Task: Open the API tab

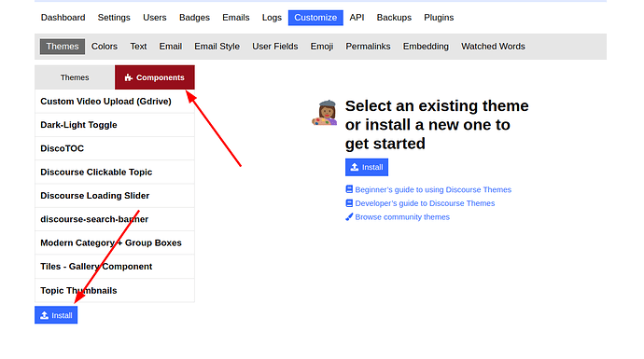Action: [x=357, y=18]
